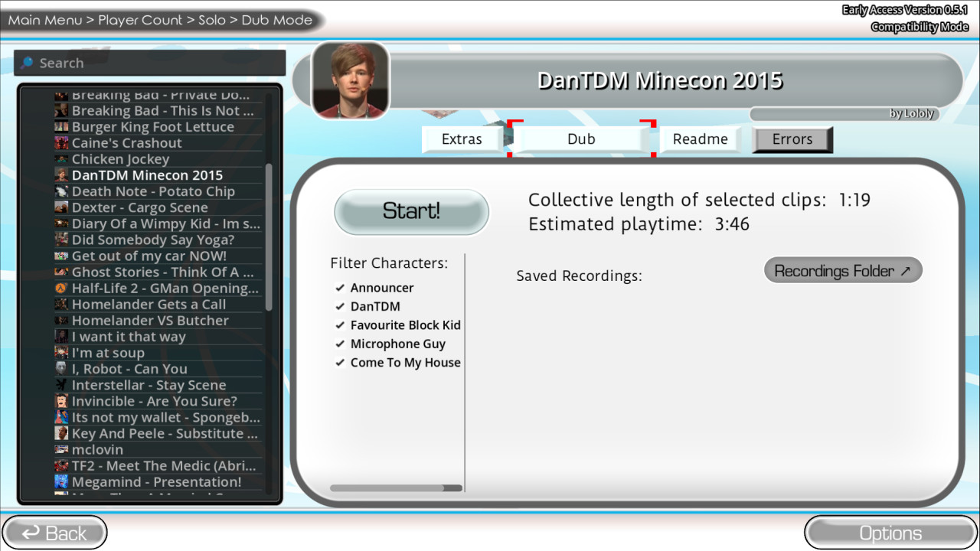Open the Errors tab
The width and height of the screenshot is (980, 551).
[x=792, y=139]
